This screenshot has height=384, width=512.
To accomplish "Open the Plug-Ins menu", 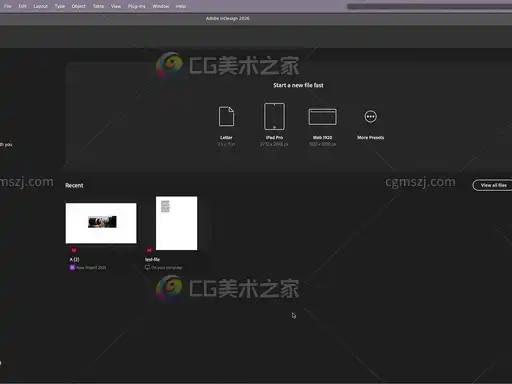I will [x=136, y=6].
